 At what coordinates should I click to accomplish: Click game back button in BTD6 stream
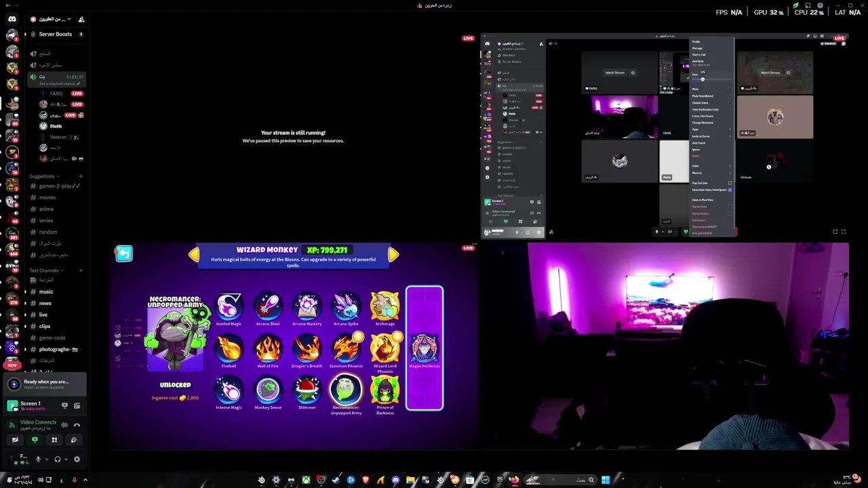click(124, 253)
